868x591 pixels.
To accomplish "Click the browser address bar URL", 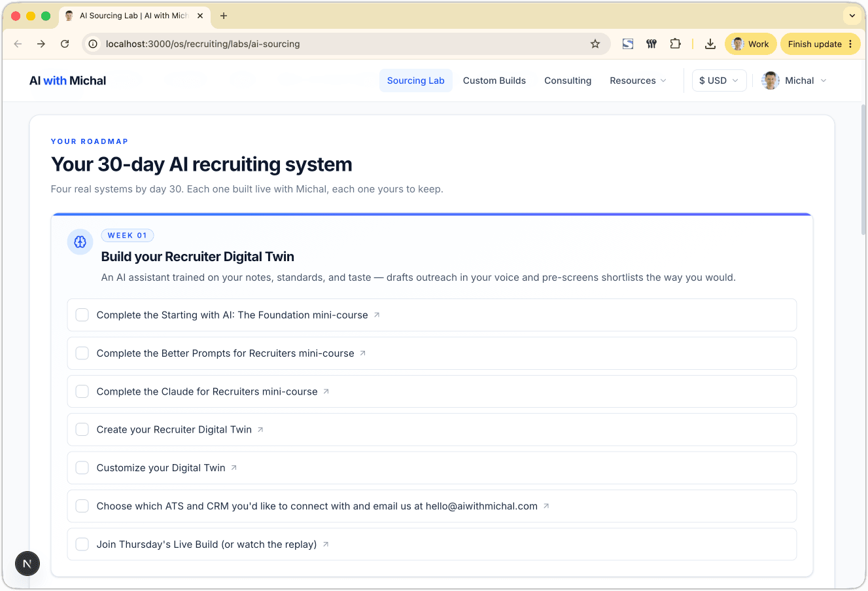I will coord(203,44).
